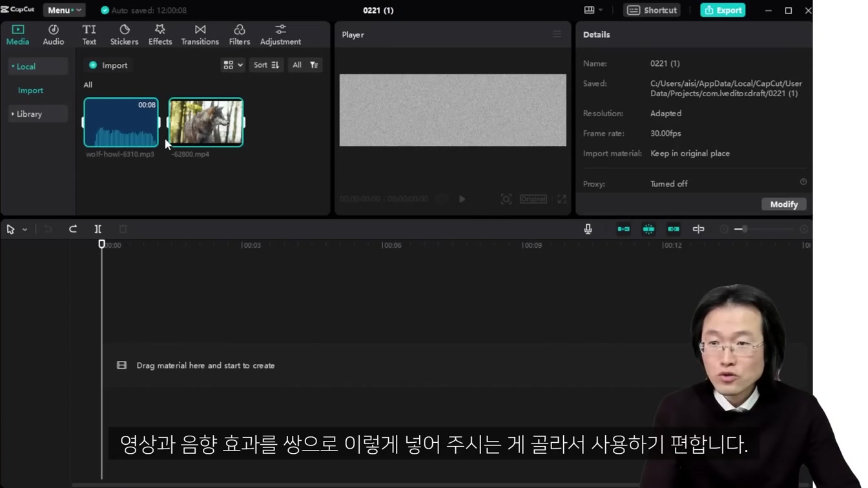Viewport: 868px width, 488px height.
Task: Open the All filter for media types
Action: point(305,65)
